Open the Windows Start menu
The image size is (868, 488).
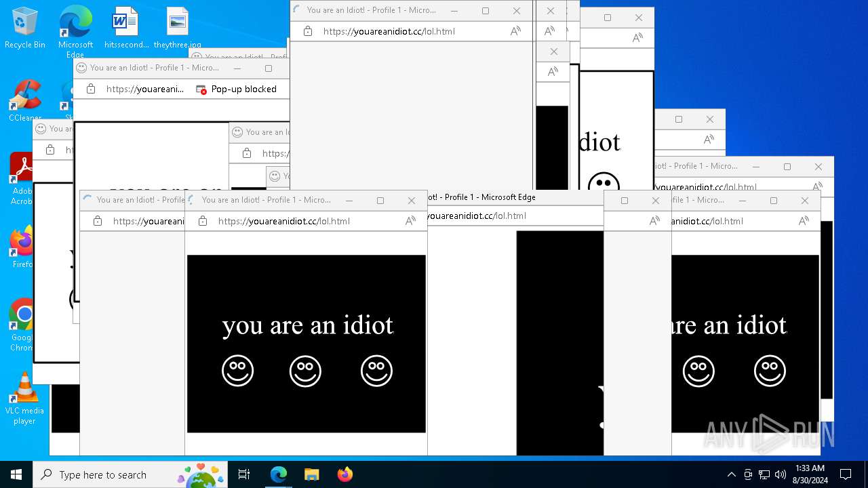click(x=16, y=474)
